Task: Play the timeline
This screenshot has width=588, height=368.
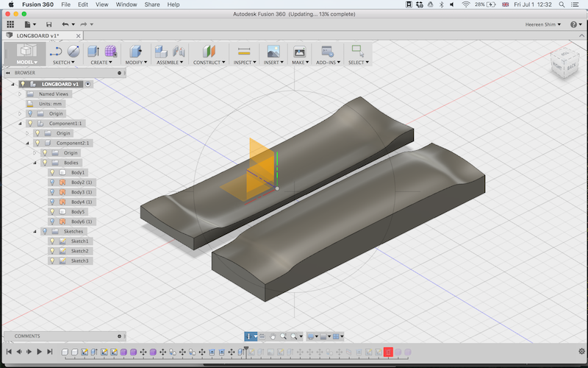Action: (x=40, y=352)
